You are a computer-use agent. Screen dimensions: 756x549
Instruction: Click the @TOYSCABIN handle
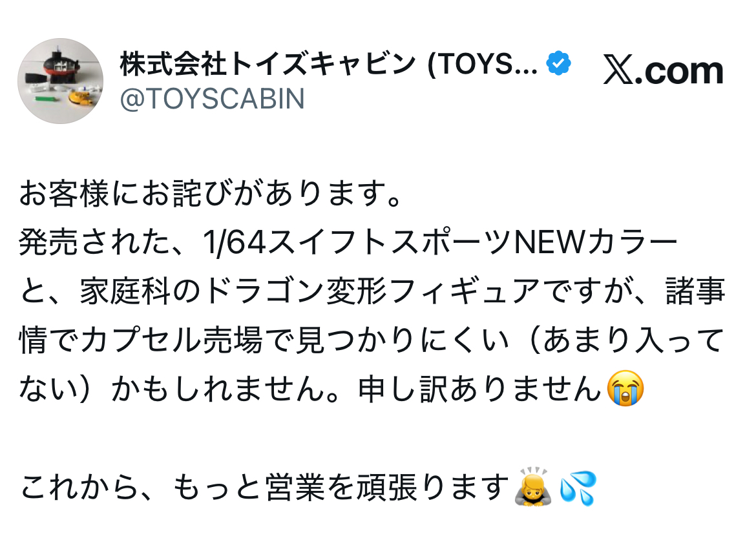(212, 99)
